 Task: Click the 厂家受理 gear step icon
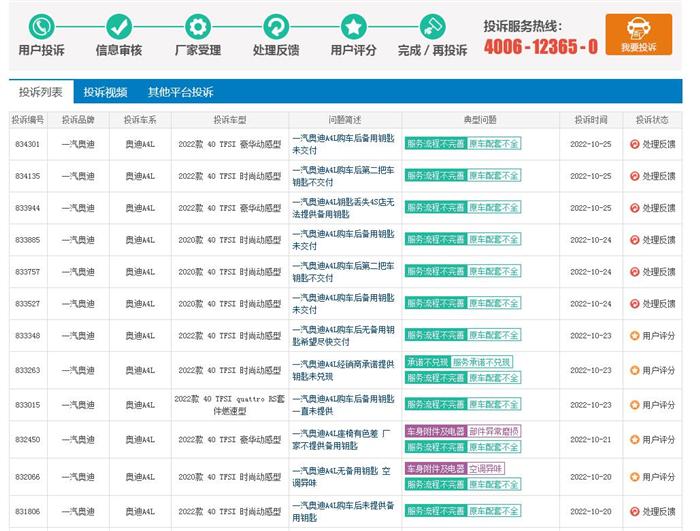pyautogui.click(x=198, y=26)
